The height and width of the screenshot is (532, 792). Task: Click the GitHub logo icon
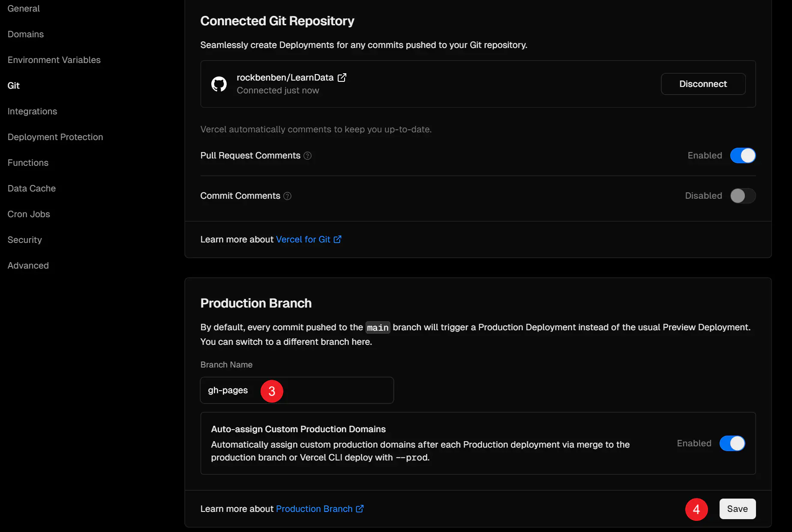[219, 84]
